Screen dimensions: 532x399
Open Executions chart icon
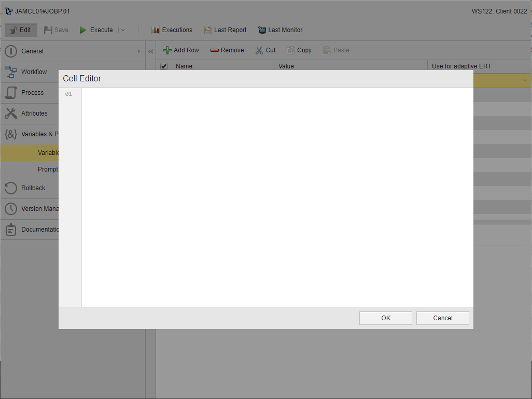click(x=156, y=30)
